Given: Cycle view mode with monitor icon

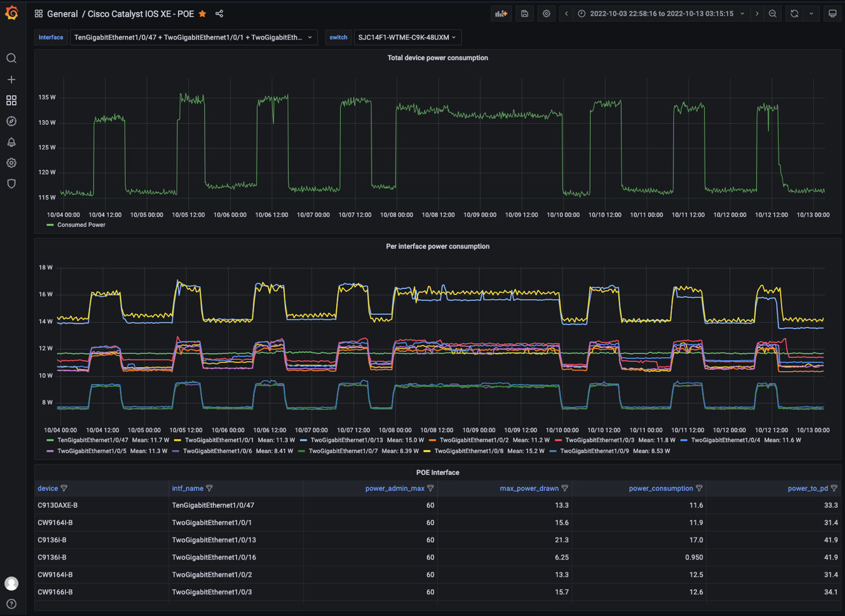Looking at the screenshot, I should [x=833, y=13].
